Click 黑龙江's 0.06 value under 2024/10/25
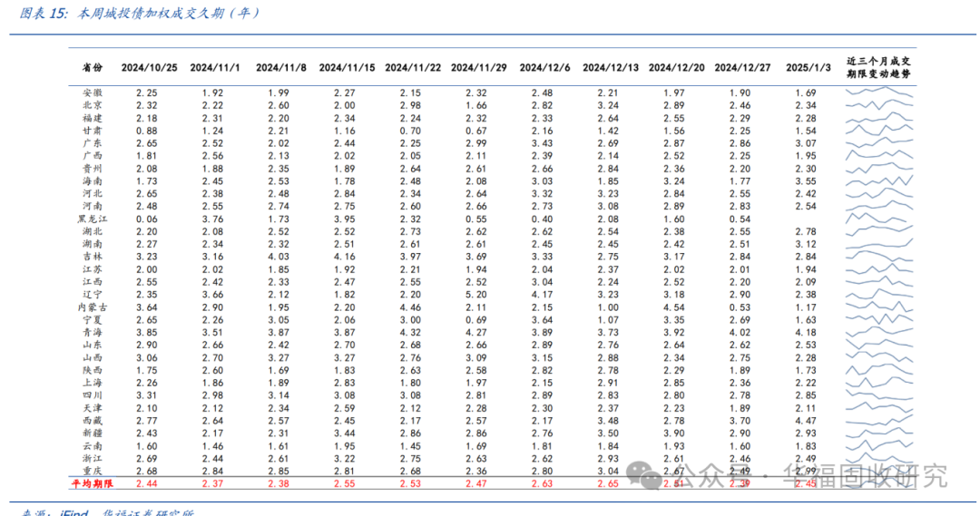This screenshot has width=980, height=516. click(147, 219)
